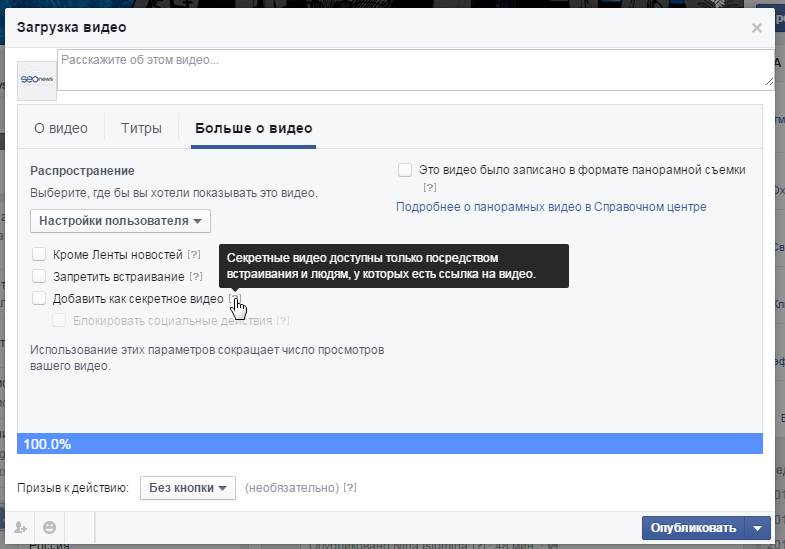Click the Призыв к действию label
The width and height of the screenshot is (785, 549).
73,488
